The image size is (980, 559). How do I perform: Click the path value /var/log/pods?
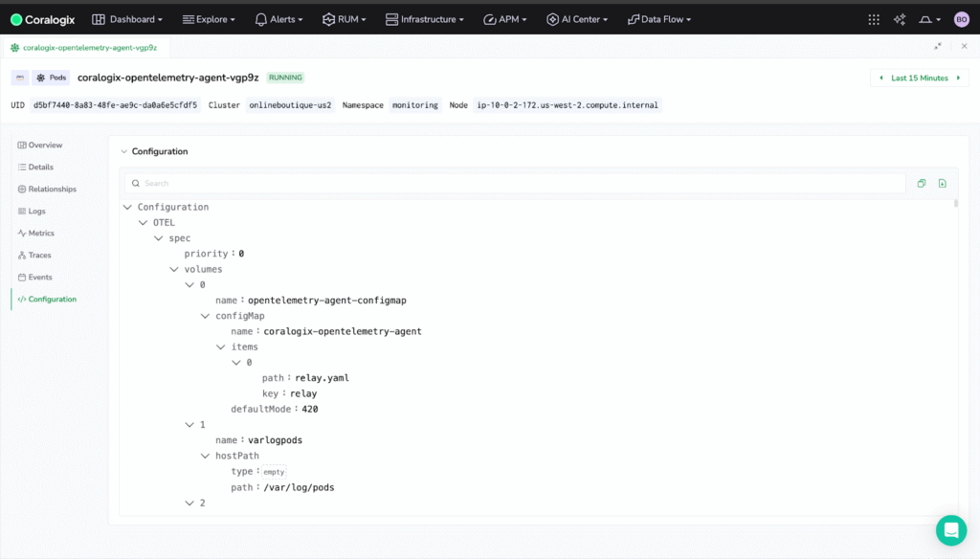(299, 488)
